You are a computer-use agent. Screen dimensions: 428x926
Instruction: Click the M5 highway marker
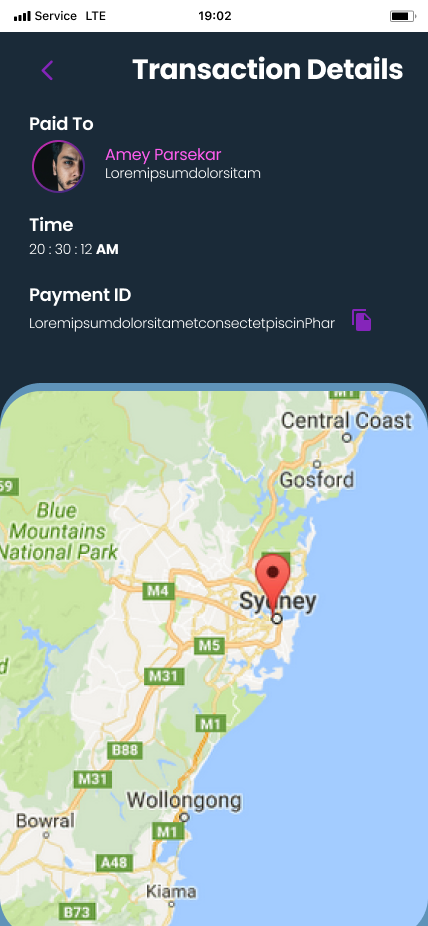click(210, 645)
